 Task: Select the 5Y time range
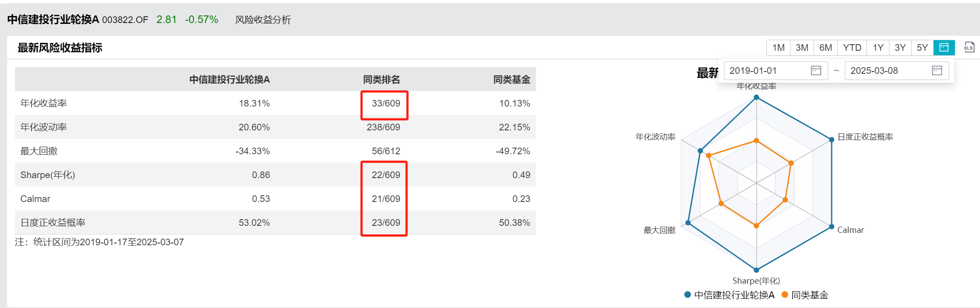(x=922, y=48)
